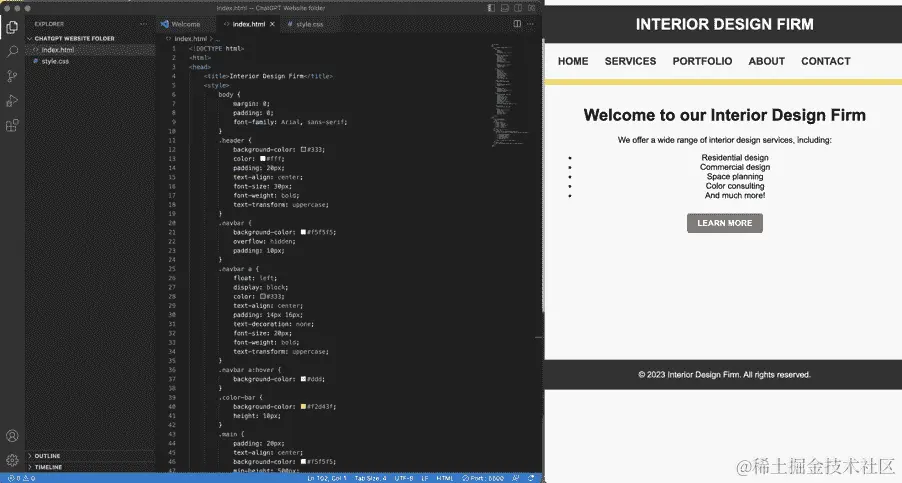902x483 pixels.
Task: Click the '.navbar a:hover' selector on line 36
Action: click(x=250, y=370)
